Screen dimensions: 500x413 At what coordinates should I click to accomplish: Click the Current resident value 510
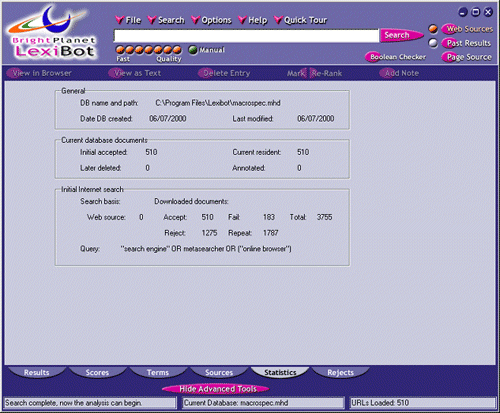(303, 152)
